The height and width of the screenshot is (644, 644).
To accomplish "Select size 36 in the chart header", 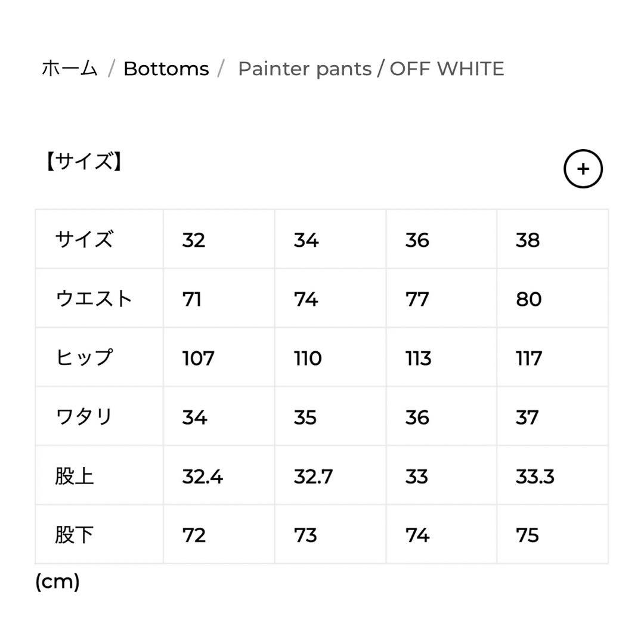I will 418,240.
